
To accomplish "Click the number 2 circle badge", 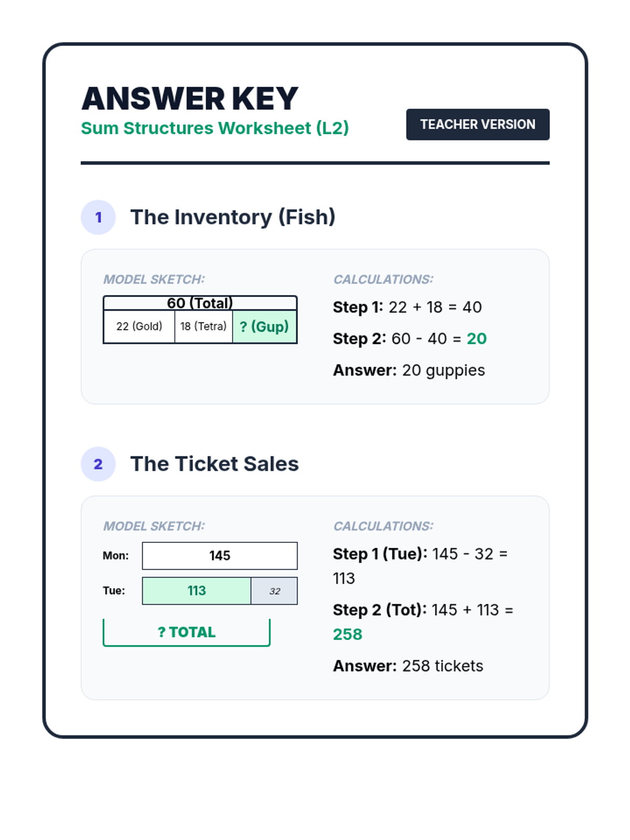I will pyautogui.click(x=98, y=464).
